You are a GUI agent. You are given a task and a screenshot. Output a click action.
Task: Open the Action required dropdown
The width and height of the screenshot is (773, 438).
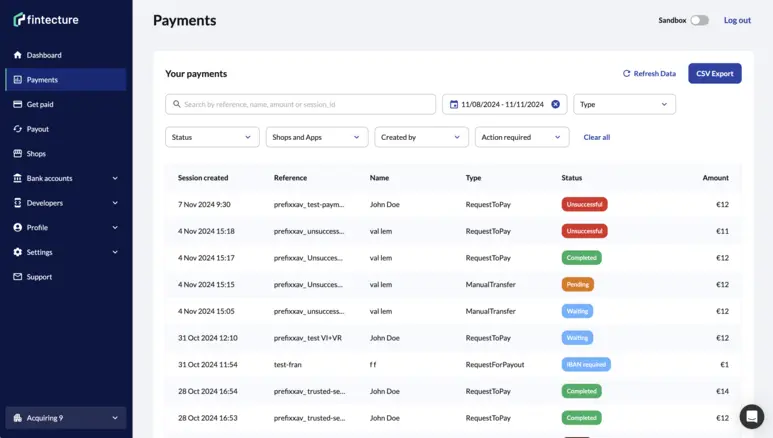pos(521,137)
